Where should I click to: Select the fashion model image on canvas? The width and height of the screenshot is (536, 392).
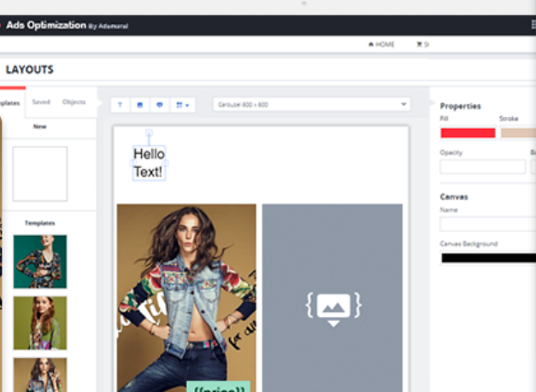(186, 298)
